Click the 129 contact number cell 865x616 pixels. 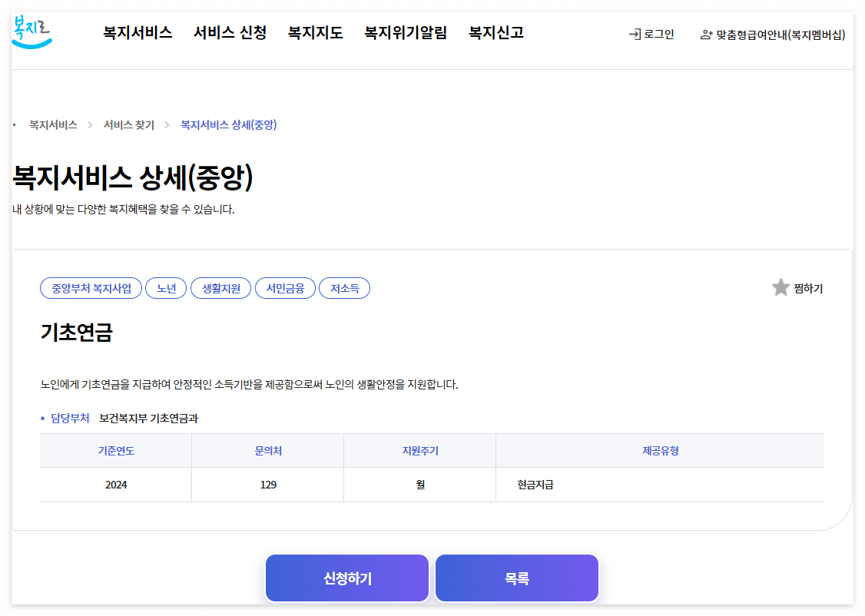268,485
